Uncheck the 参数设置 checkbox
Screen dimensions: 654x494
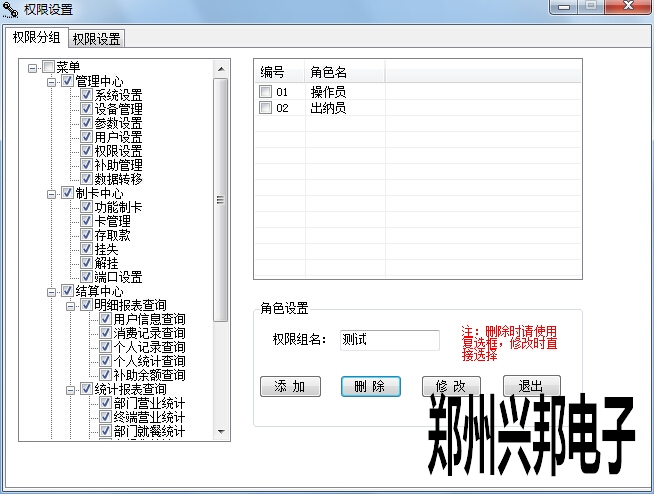click(x=86, y=123)
